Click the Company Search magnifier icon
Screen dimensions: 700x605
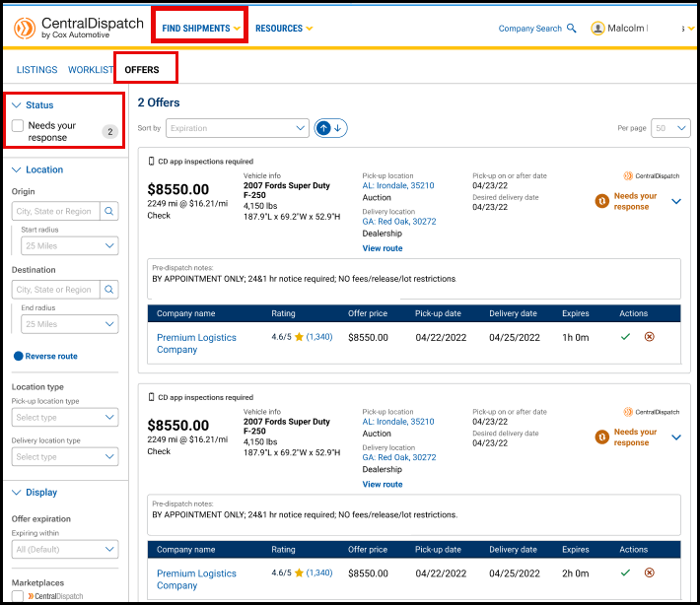click(571, 29)
